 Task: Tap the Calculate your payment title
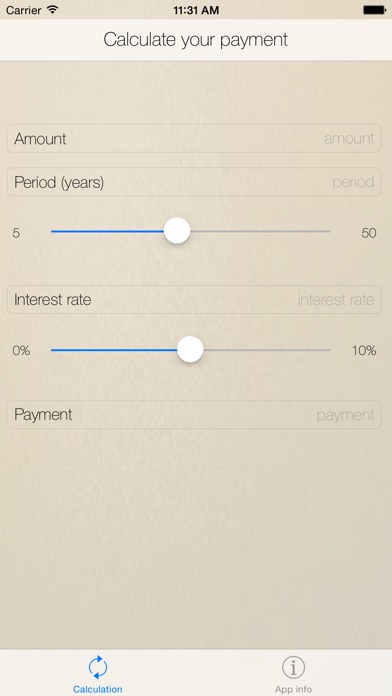(196, 40)
